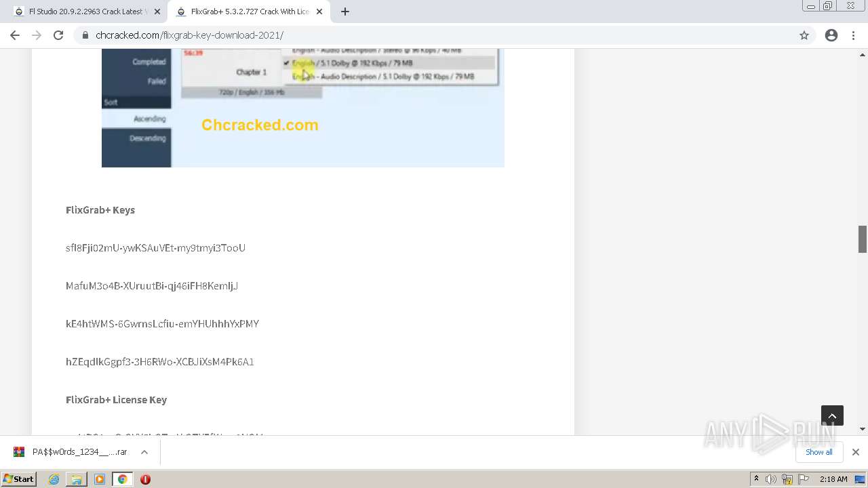The image size is (868, 488).
Task: Close the FlixGrab+ tab
Action: pyautogui.click(x=319, y=12)
